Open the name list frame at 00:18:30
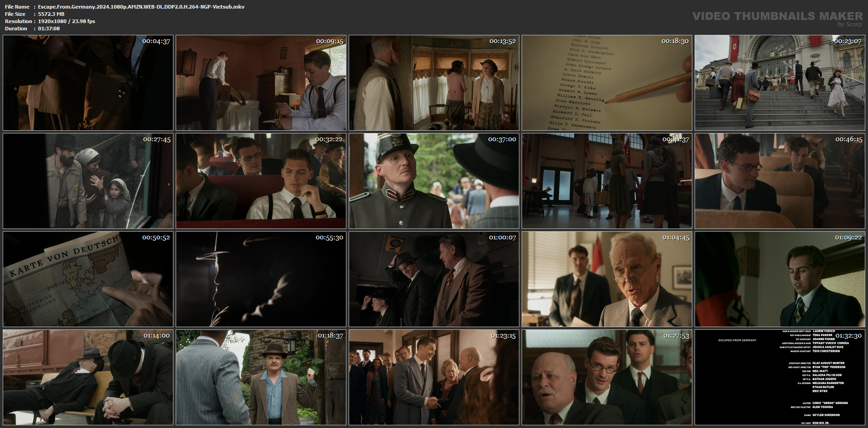868x428 pixels. 607,83
